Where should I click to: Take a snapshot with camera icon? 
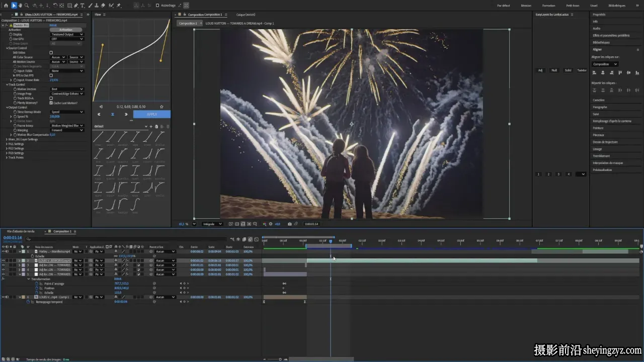click(x=289, y=224)
